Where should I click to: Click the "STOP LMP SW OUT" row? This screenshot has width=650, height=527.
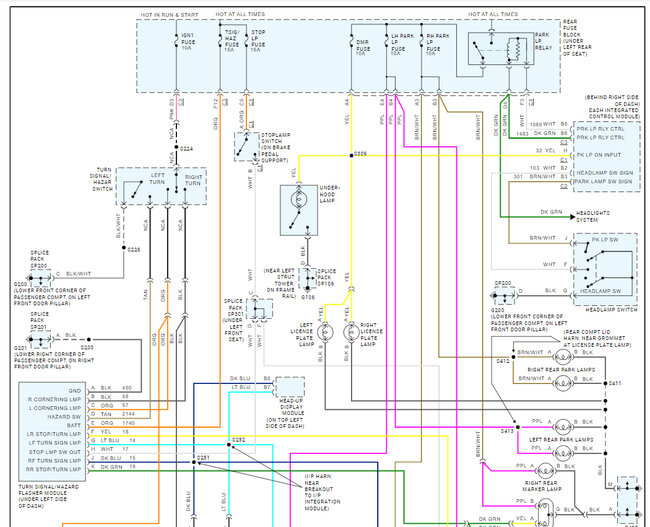[55, 452]
